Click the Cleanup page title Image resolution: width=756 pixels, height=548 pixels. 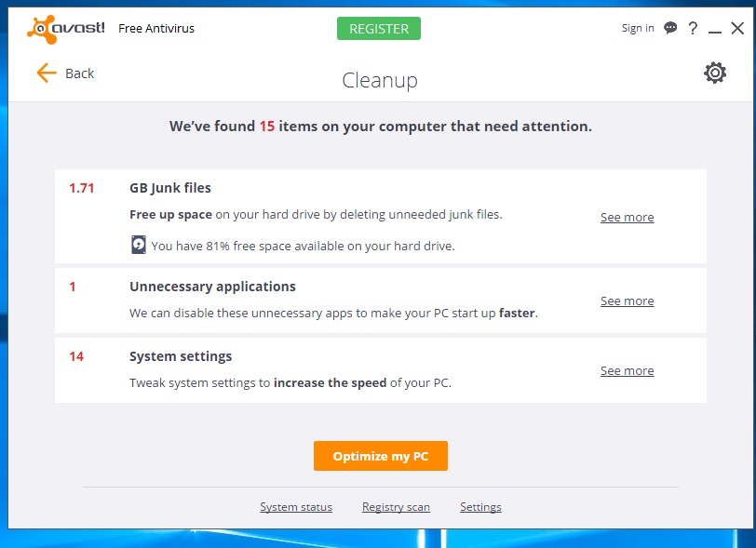pos(380,81)
